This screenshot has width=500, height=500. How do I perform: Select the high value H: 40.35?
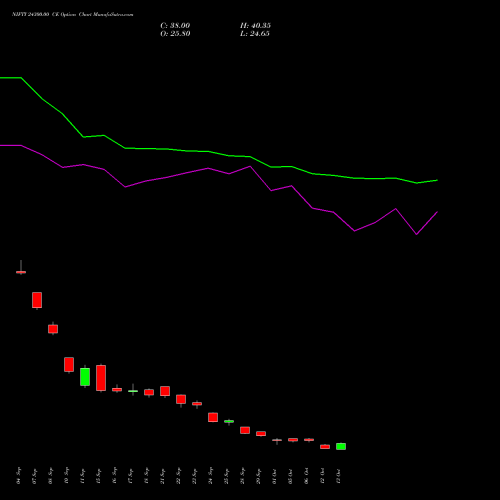coord(255,26)
